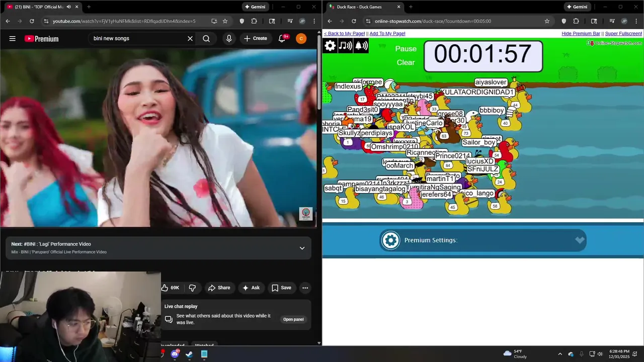The height and width of the screenshot is (362, 644).
Task: Start voice search with microphone icon
Action: (229, 39)
